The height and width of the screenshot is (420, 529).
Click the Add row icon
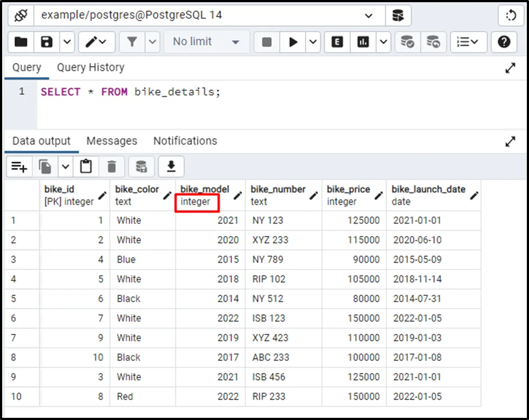(19, 167)
